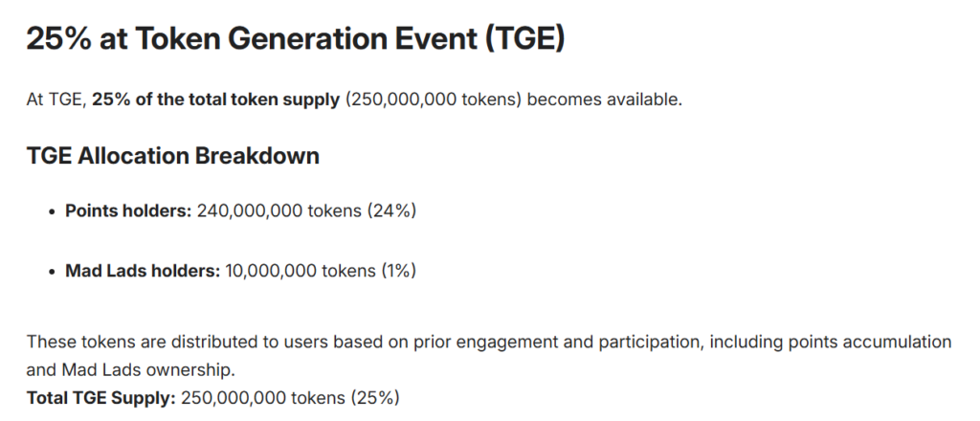980x421 pixels.
Task: Click the "240,000,000 tokens (24%)" value
Action: (306, 211)
